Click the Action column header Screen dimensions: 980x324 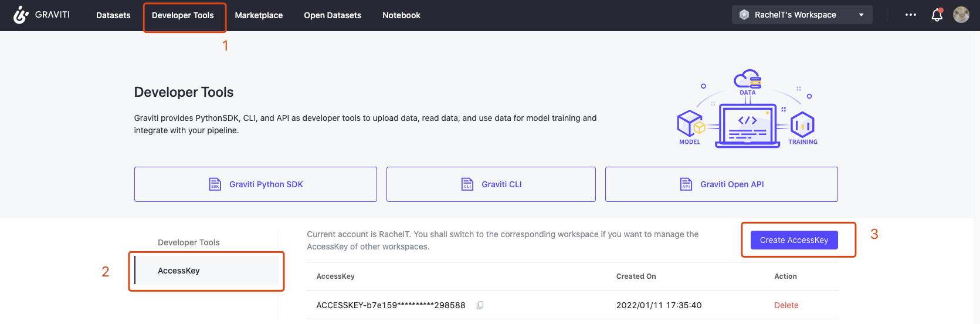[785, 276]
